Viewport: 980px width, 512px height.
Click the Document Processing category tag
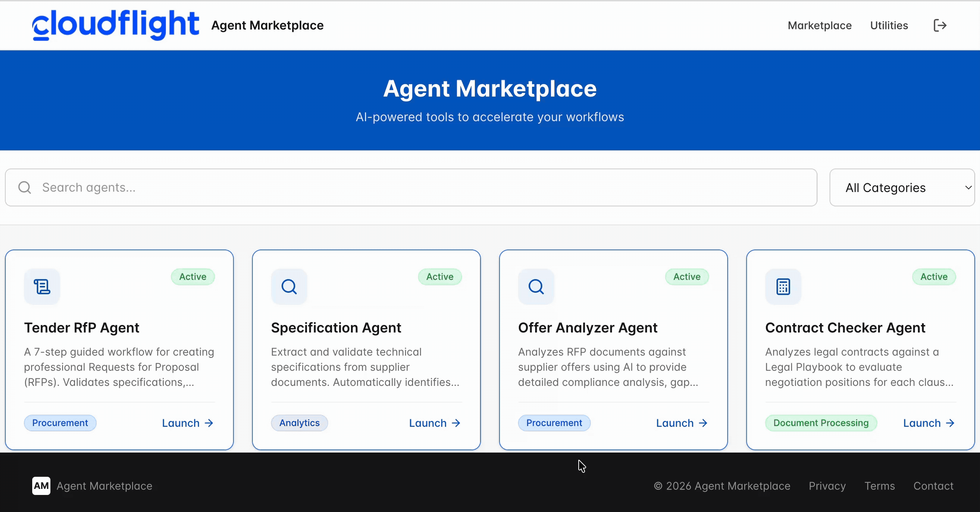pyautogui.click(x=820, y=423)
